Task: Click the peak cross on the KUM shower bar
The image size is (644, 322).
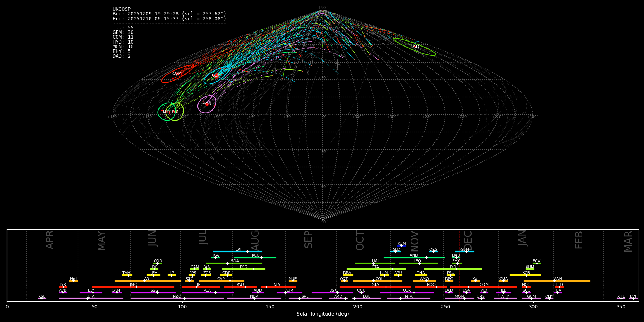Action: pyautogui.click(x=402, y=246)
